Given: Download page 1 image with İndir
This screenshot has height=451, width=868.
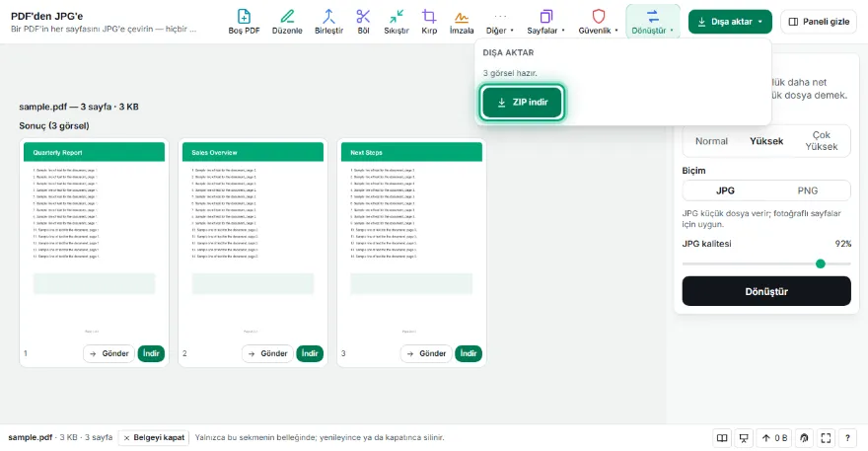Looking at the screenshot, I should click(x=151, y=353).
